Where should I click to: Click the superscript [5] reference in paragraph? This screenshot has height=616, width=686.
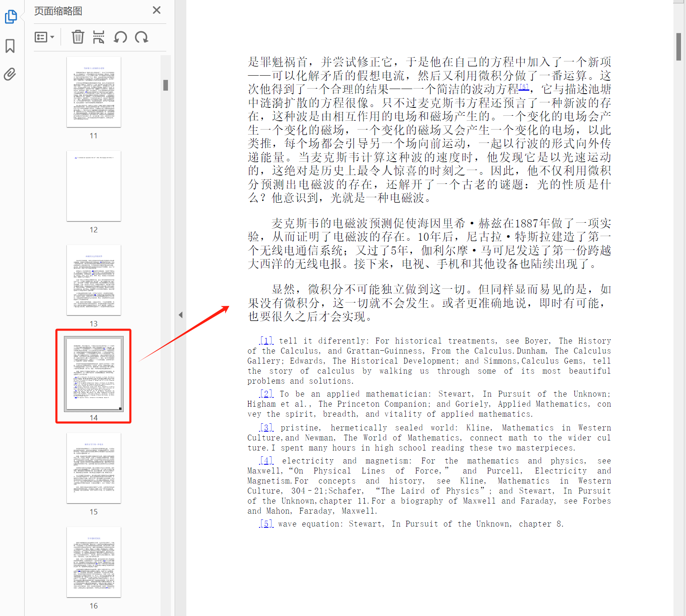click(525, 86)
